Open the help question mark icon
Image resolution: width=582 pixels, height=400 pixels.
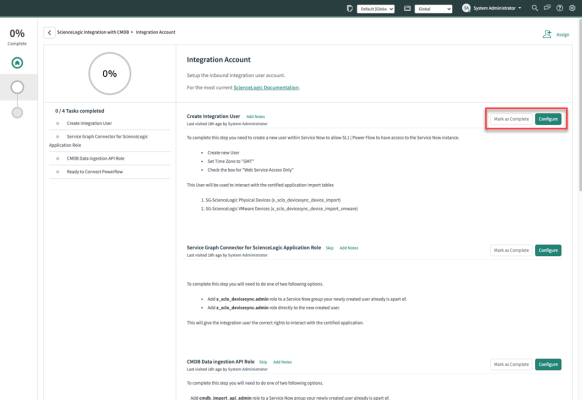[x=559, y=8]
